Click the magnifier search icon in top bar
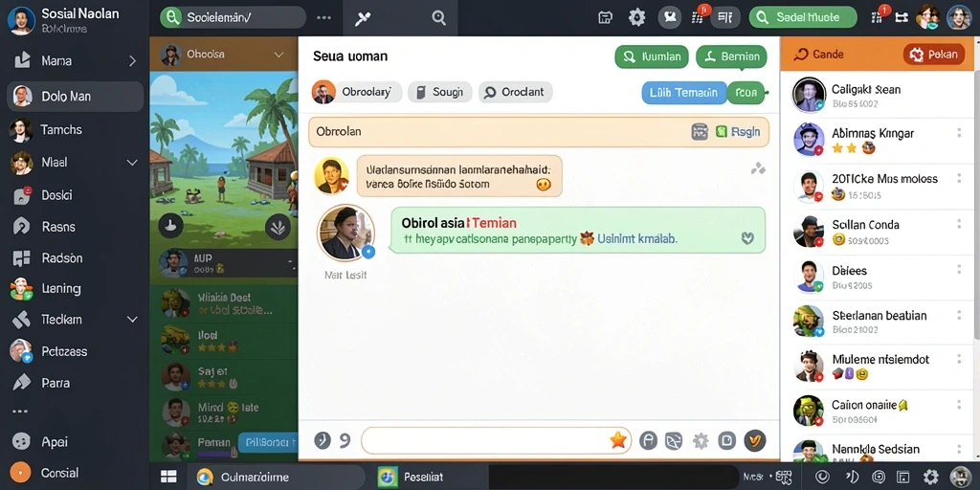Viewport: 980px width, 490px height. coord(438,18)
